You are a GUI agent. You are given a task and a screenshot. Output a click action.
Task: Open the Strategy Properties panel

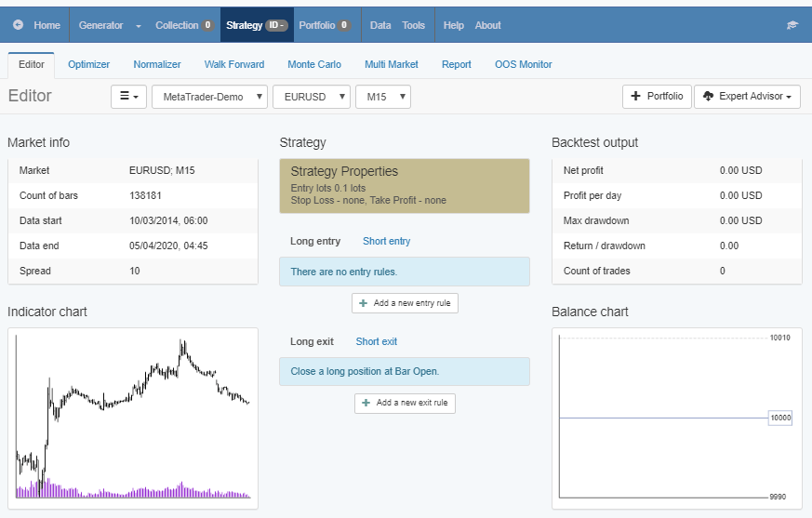click(404, 185)
